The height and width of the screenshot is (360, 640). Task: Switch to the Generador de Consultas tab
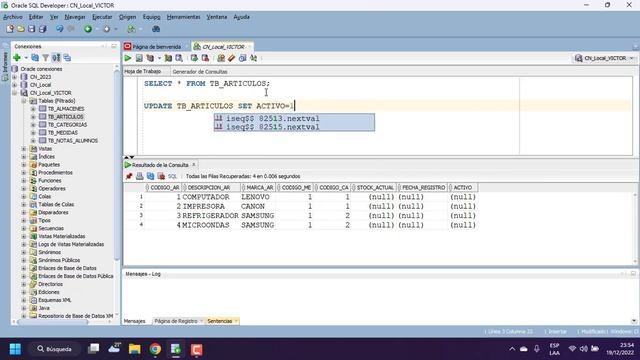pos(200,71)
